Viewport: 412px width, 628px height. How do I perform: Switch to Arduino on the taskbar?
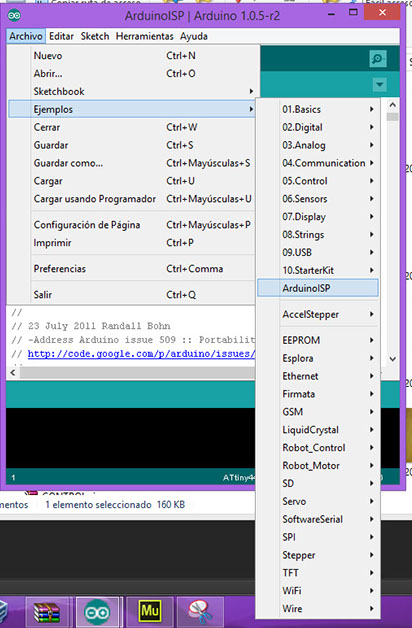click(x=97, y=612)
